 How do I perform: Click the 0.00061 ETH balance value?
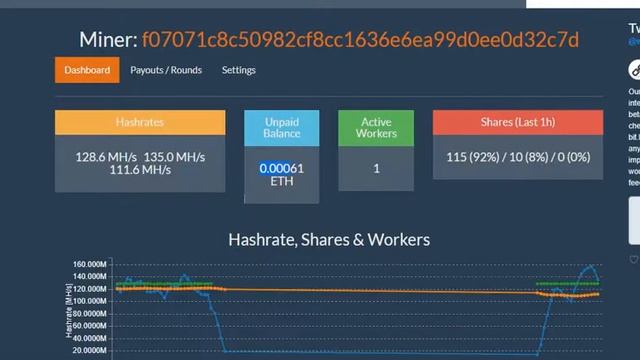(282, 175)
